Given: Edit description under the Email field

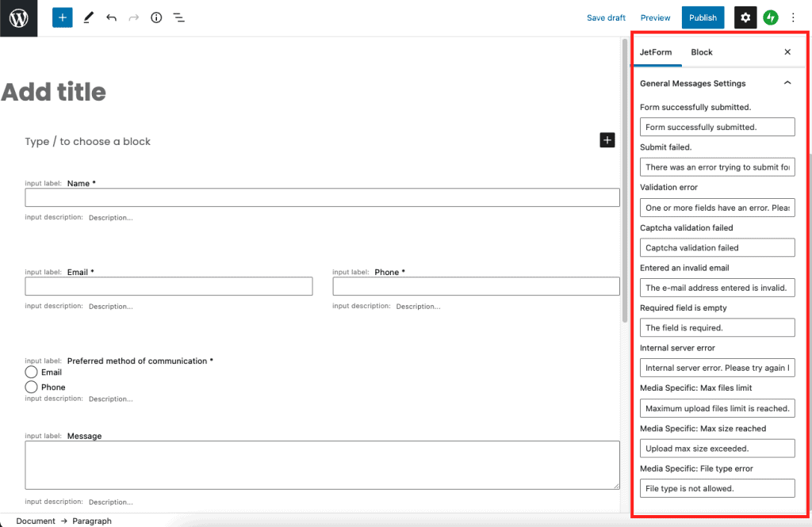Looking at the screenshot, I should coord(111,307).
